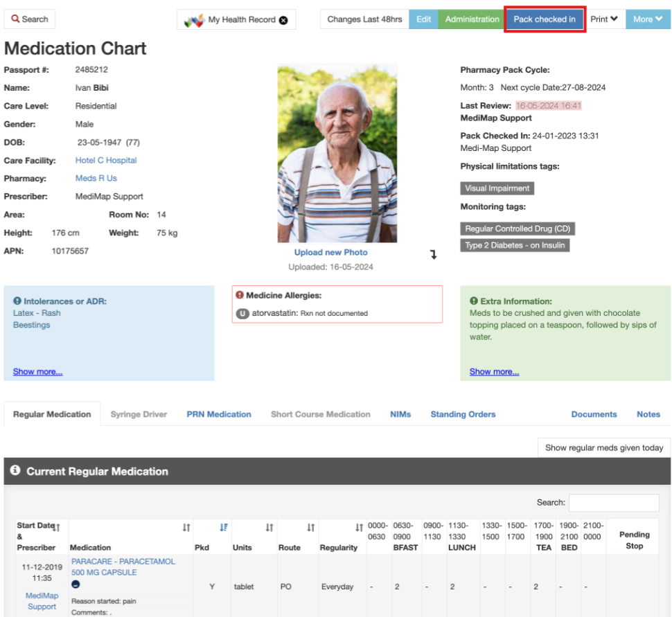672x617 pixels.
Task: Open the Print dropdown menu
Action: point(605,19)
